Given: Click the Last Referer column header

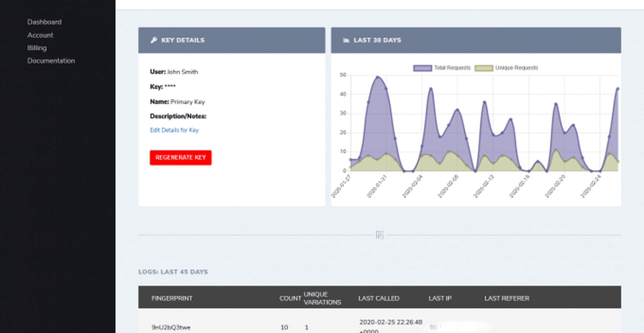Looking at the screenshot, I should coord(507,298).
